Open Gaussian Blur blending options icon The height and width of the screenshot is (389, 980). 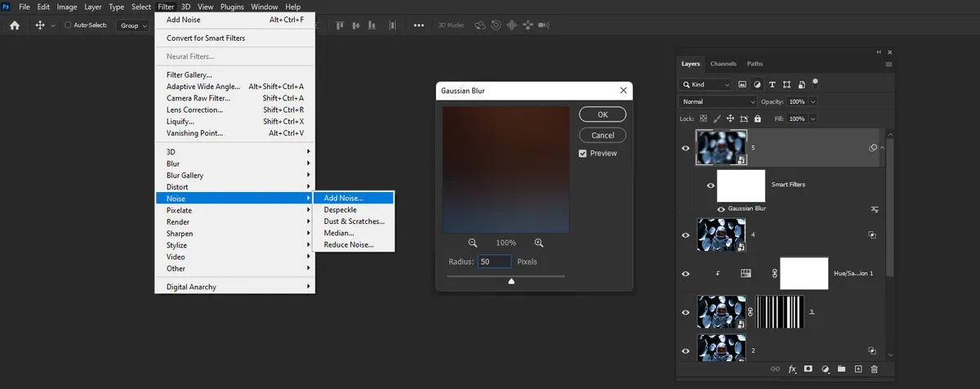875,209
